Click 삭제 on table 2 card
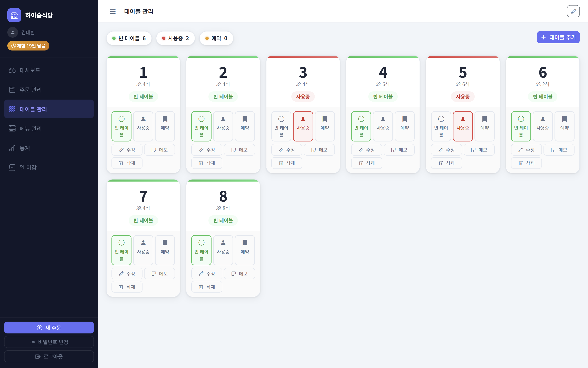 [207, 163]
